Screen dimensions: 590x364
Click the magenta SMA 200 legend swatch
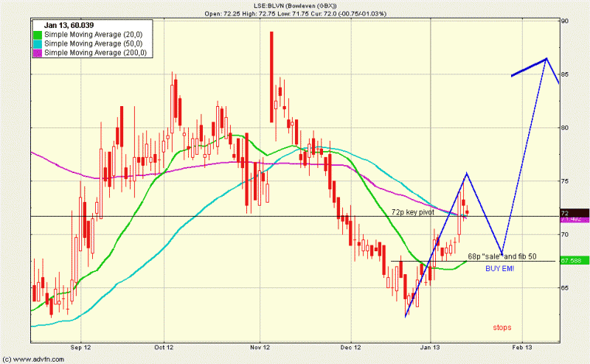tap(38, 52)
